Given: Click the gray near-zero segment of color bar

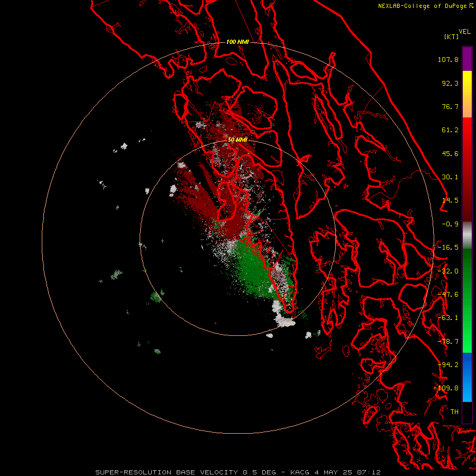Looking at the screenshot, I should pos(467,235).
